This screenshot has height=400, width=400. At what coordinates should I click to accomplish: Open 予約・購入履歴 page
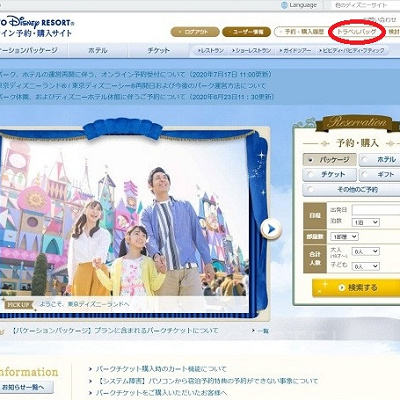point(301,32)
